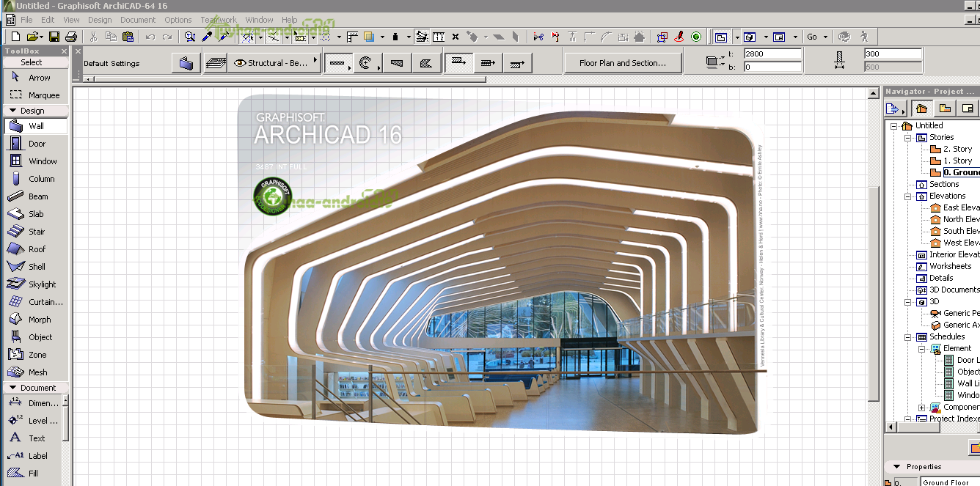Click the New document toolbar icon

16,36
